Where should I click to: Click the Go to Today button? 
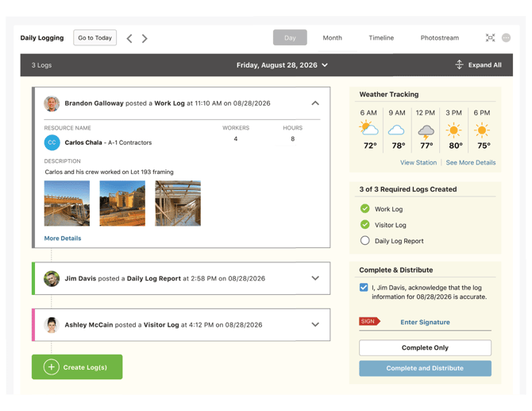tap(95, 37)
